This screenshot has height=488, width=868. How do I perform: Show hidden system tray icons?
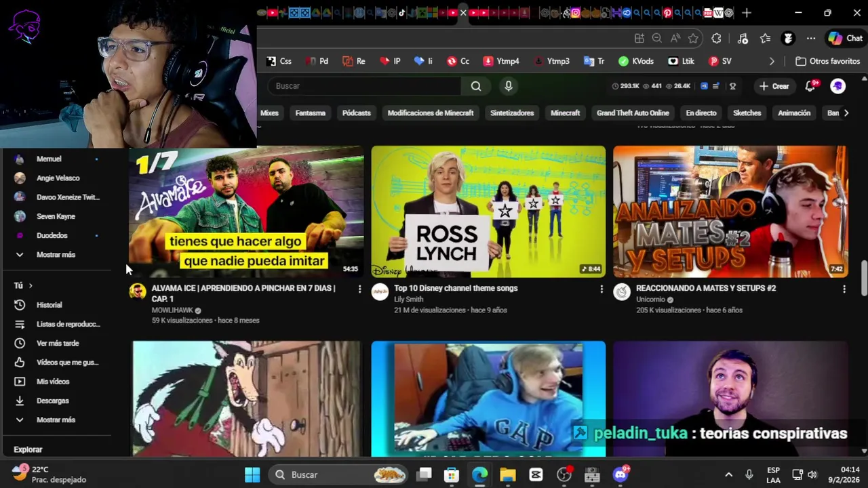728,475
